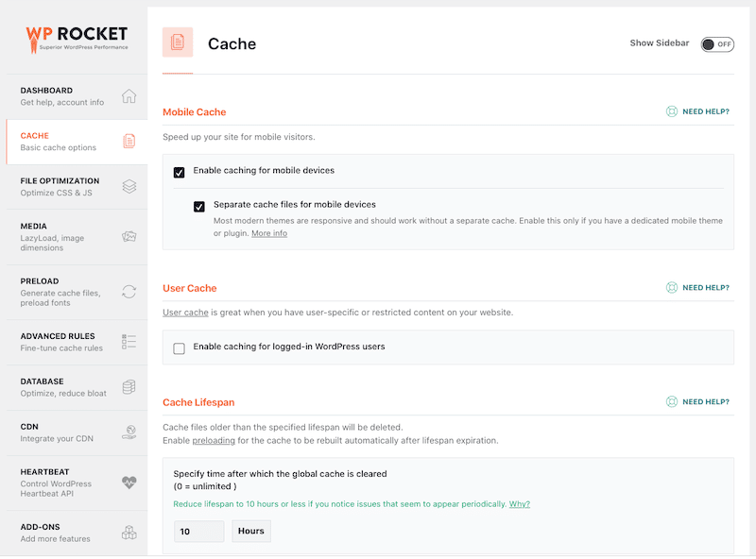Click the File Optimization layers icon

[x=129, y=187]
